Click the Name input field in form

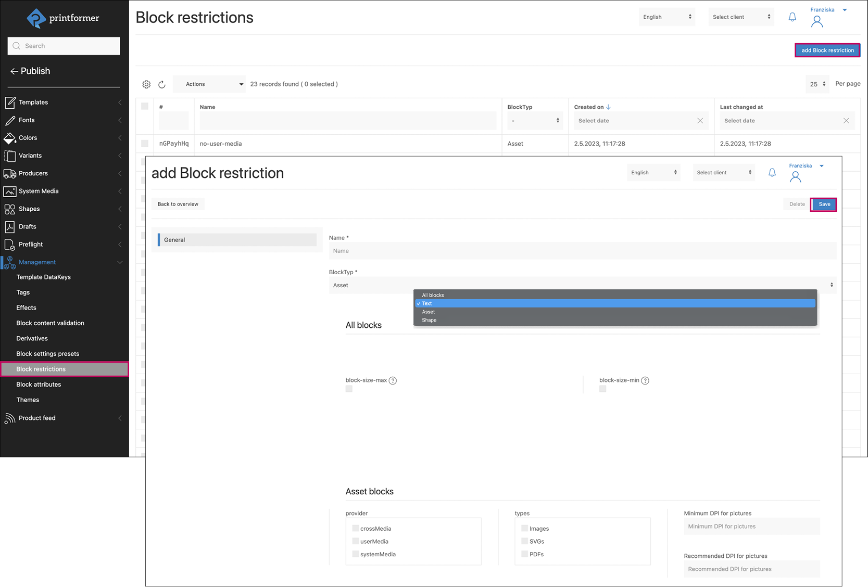click(582, 251)
